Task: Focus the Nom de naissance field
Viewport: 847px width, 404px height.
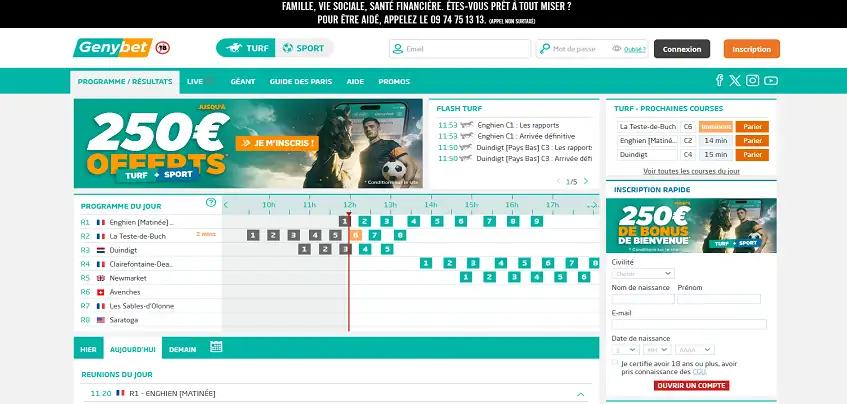Action: [x=643, y=299]
